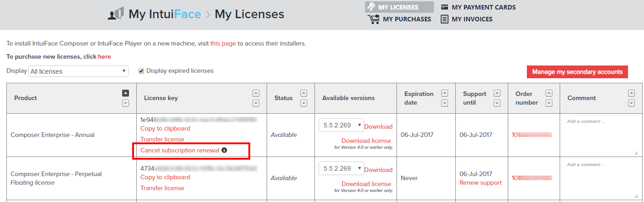Open My Licenses tab
Image resolution: width=644 pixels, height=202 pixels.
click(399, 7)
